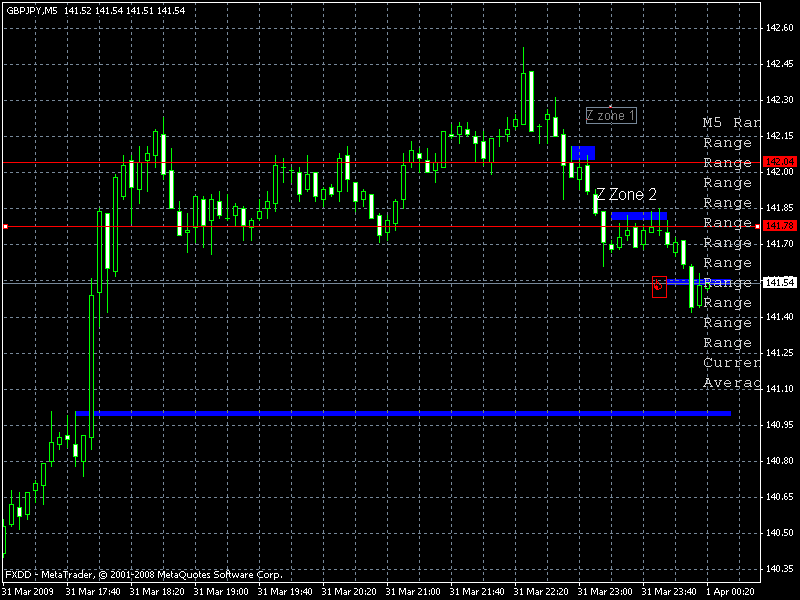The height and width of the screenshot is (600, 800).
Task: Select the gray Z zone 1 label box
Action: (610, 116)
